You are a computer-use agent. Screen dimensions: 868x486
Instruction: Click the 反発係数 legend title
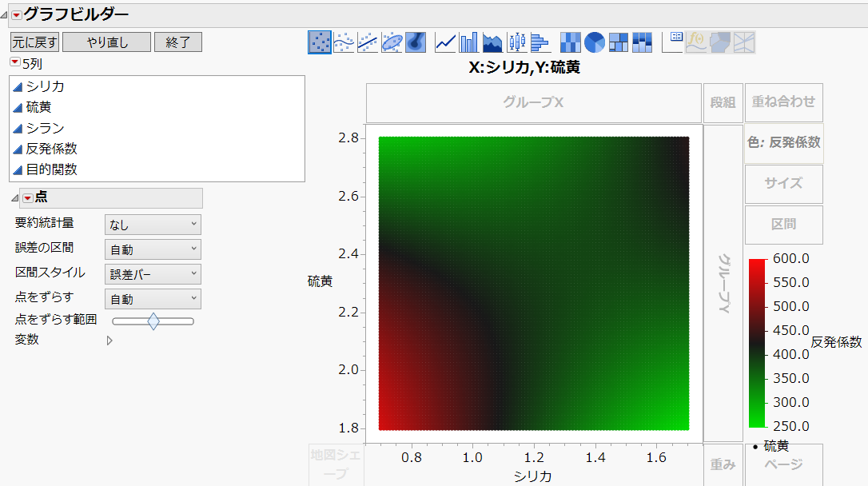click(x=836, y=342)
